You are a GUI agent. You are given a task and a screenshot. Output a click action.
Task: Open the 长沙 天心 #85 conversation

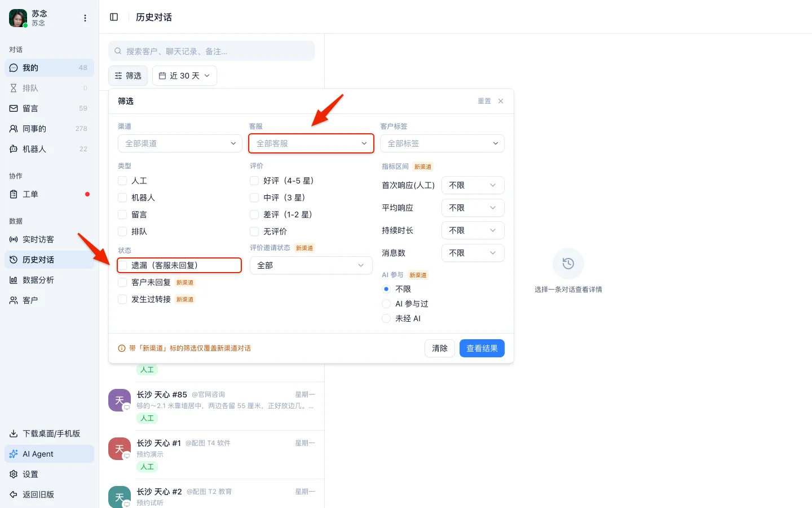[211, 406]
